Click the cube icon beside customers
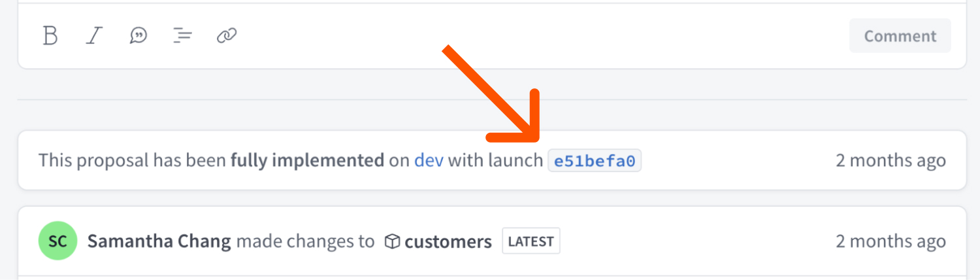This screenshot has height=280, width=980. pos(392,242)
